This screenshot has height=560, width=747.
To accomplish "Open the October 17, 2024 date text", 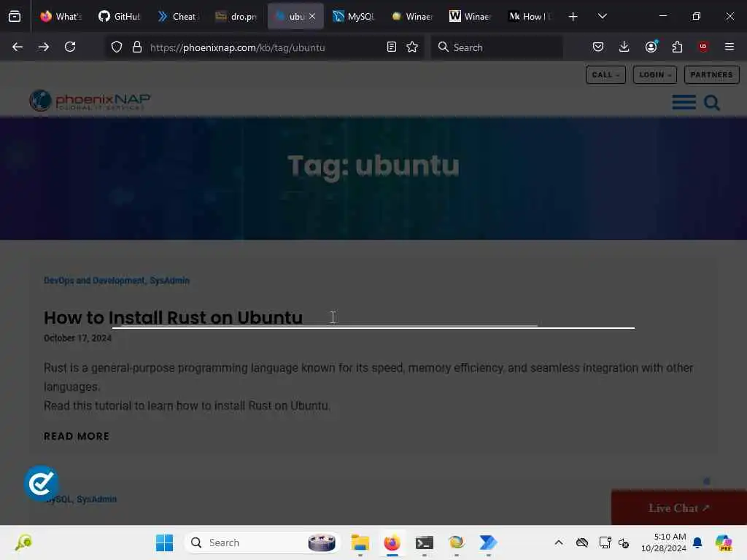I will 77,338.
